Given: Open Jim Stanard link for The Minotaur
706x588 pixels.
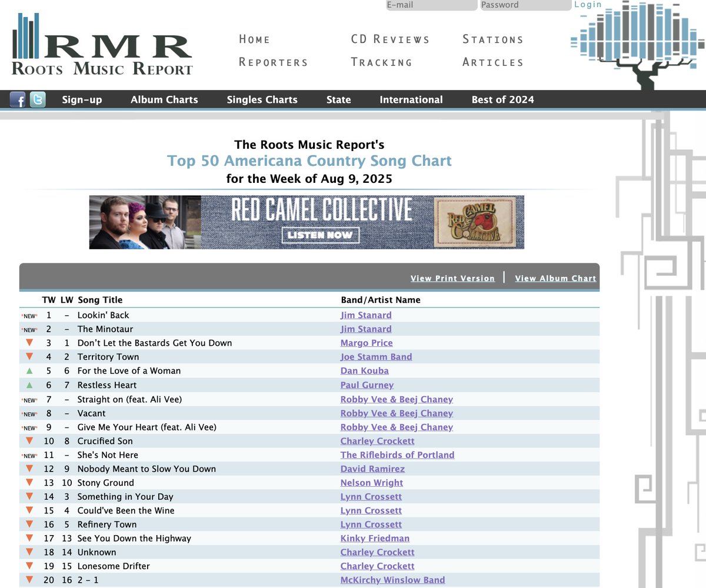Looking at the screenshot, I should tap(366, 329).
